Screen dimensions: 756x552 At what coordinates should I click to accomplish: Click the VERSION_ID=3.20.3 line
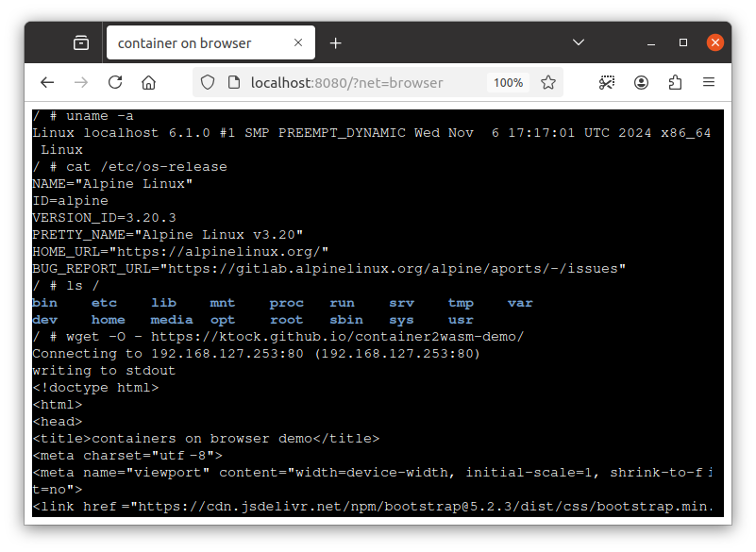104,217
